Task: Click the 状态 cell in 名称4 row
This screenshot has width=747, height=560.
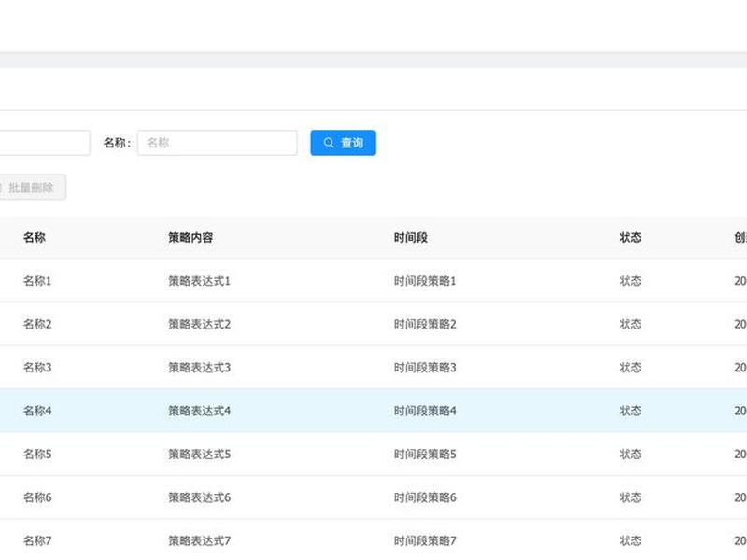Action: click(x=630, y=411)
